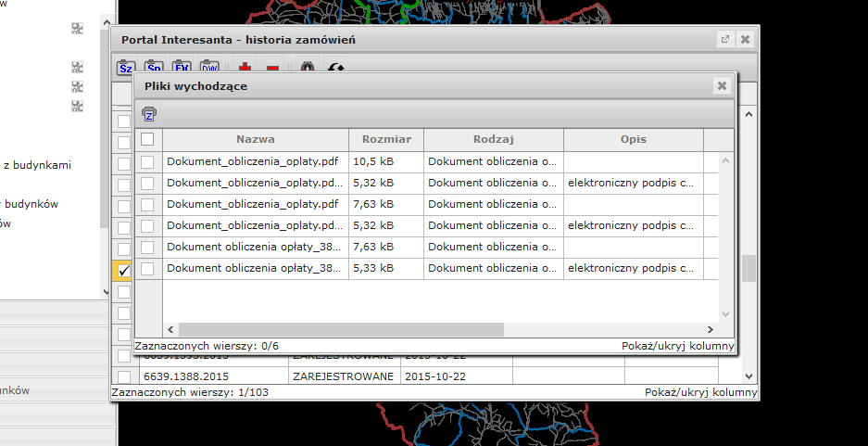
Task: Select the file name in the 5,33 kB row
Action: tap(255, 269)
